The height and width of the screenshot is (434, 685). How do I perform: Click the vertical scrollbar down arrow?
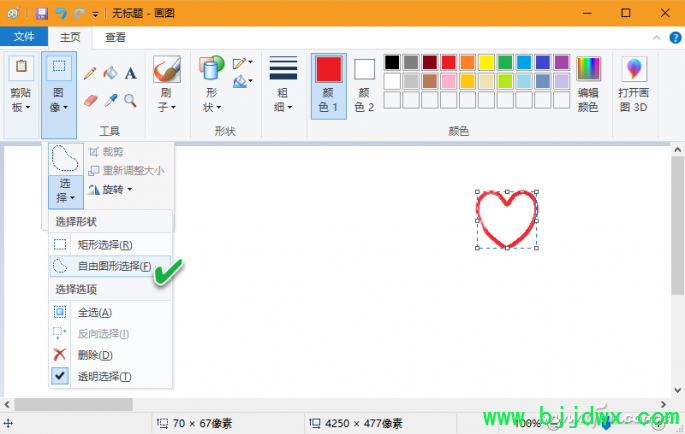(x=677, y=390)
